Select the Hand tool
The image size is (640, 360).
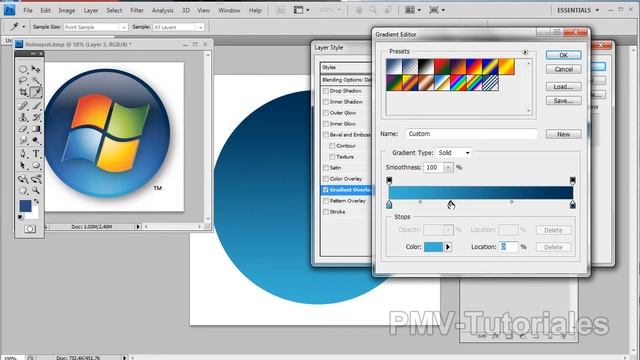pyautogui.click(x=23, y=191)
